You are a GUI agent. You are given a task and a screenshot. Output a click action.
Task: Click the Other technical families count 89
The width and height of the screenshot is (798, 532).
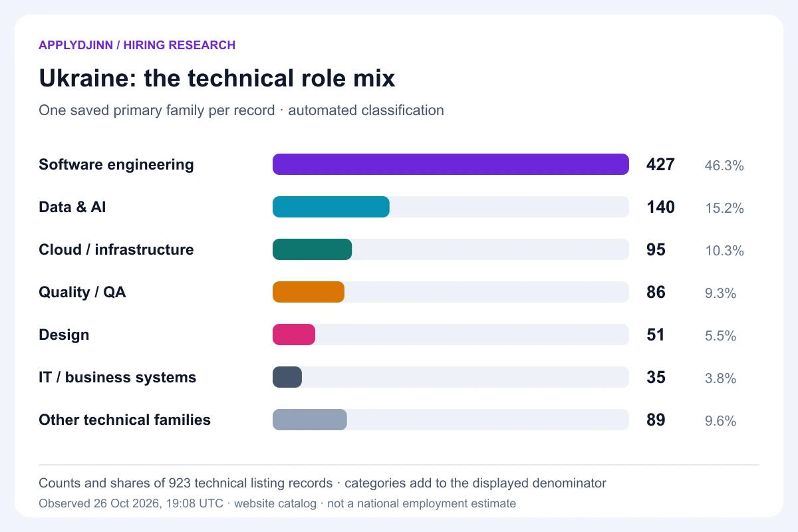coord(656,420)
